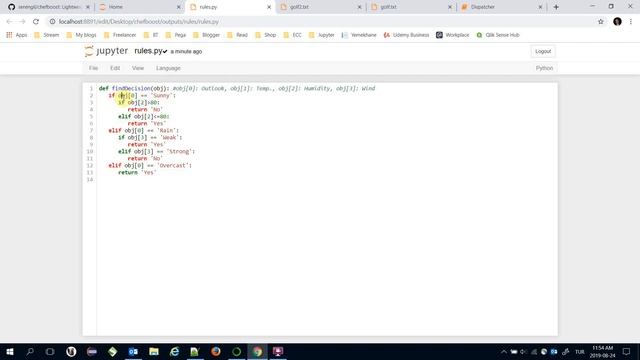Open the Stream bookmark folder

pyautogui.click(x=47, y=35)
